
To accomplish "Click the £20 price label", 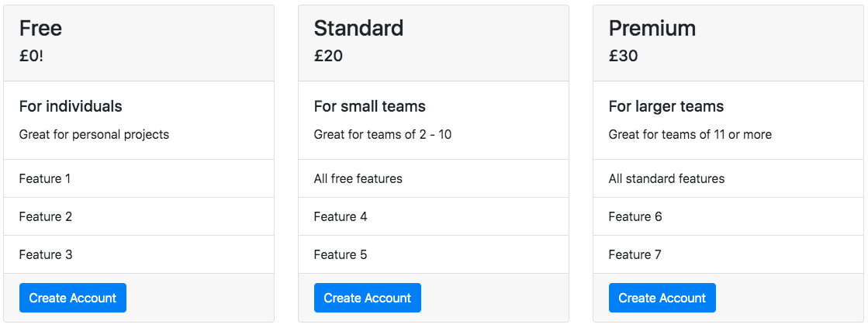I will (328, 56).
